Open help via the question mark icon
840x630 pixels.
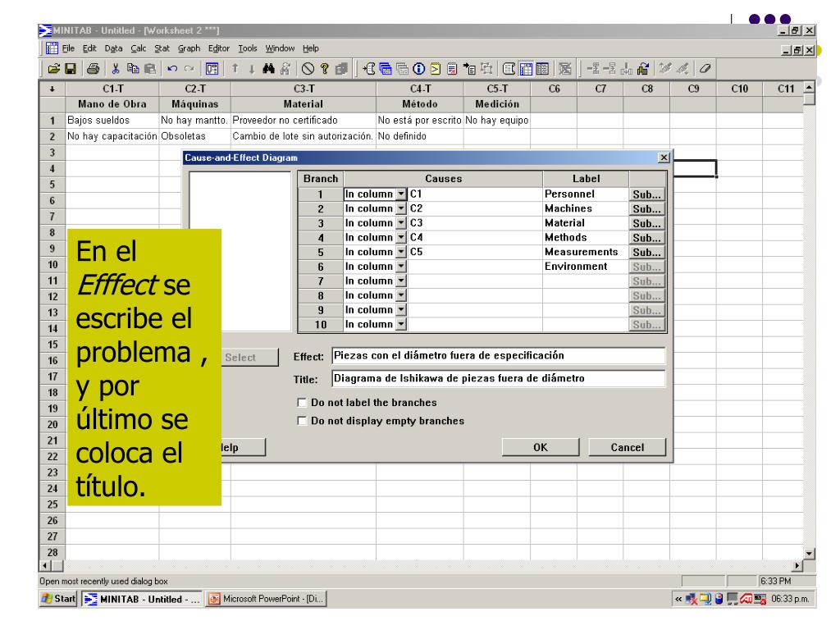click(324, 69)
